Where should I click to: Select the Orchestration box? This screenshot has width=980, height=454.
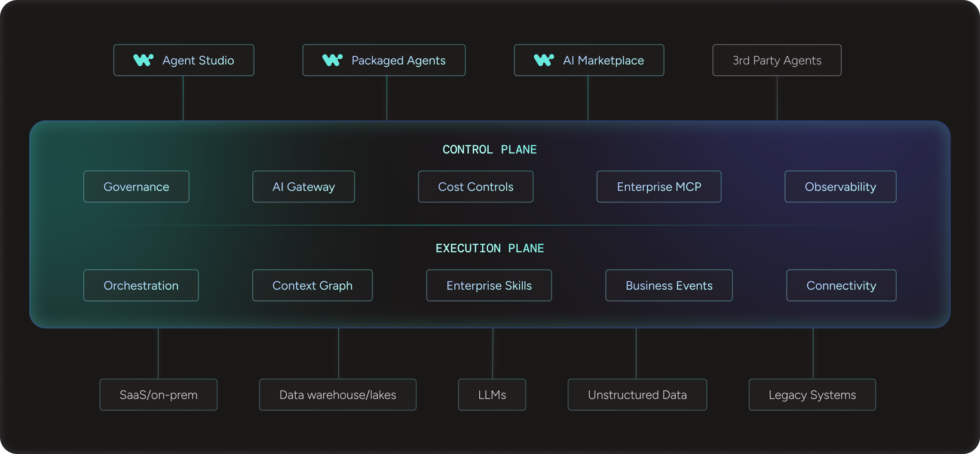point(141,285)
